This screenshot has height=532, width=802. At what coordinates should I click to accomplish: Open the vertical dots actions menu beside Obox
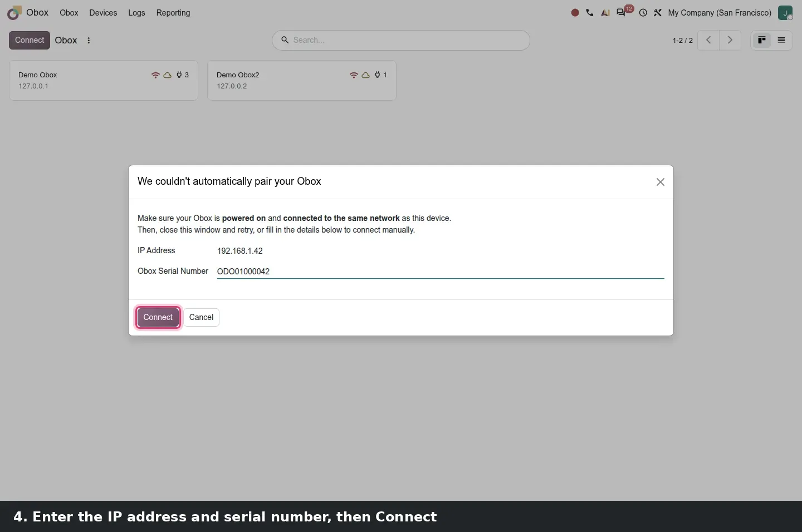click(x=89, y=40)
